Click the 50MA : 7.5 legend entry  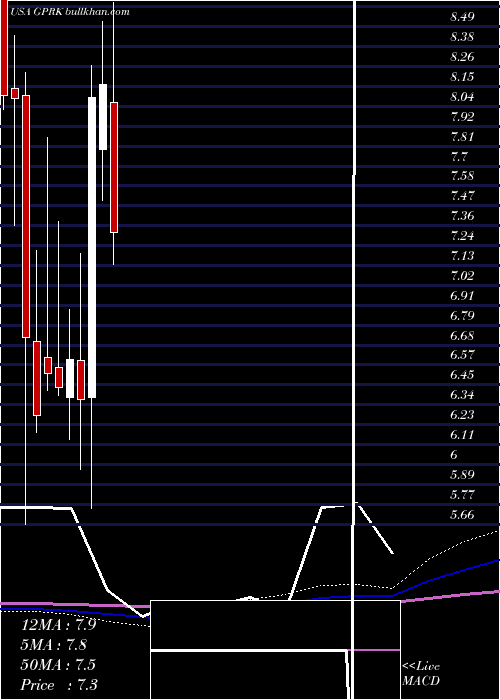tap(58, 665)
